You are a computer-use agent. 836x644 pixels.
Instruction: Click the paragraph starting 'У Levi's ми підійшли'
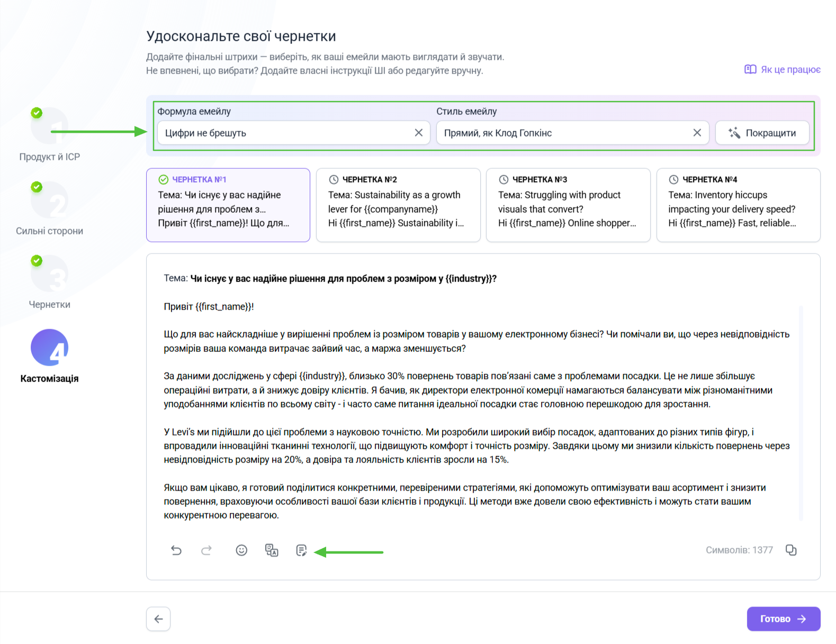[x=477, y=446]
